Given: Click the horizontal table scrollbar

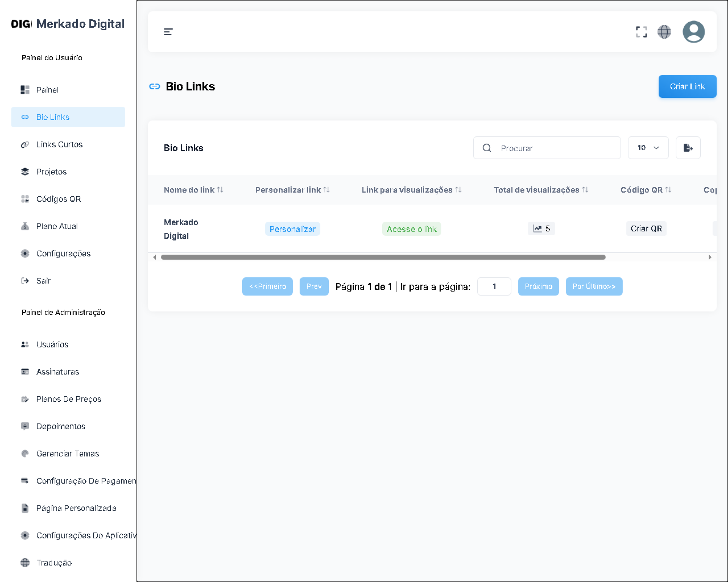Looking at the screenshot, I should point(383,257).
